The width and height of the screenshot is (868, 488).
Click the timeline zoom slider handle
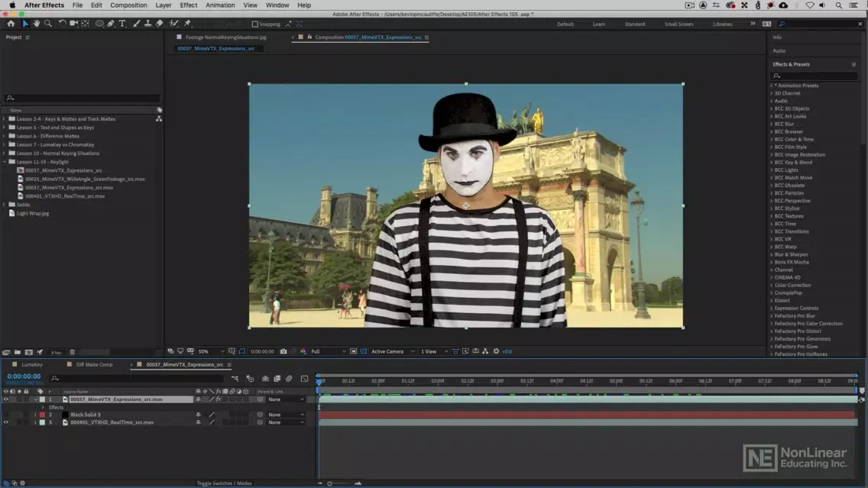tap(329, 483)
